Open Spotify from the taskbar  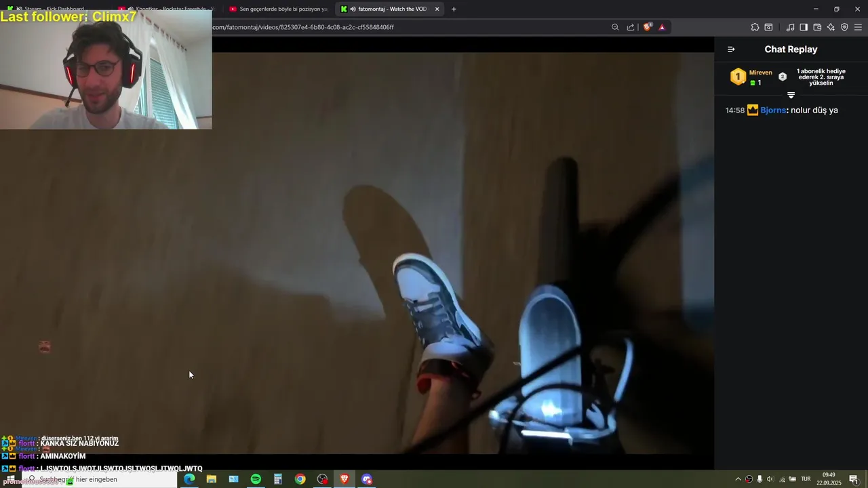(256, 479)
